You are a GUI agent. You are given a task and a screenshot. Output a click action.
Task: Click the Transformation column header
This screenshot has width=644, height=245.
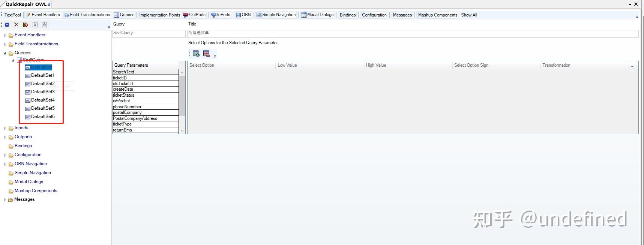585,65
